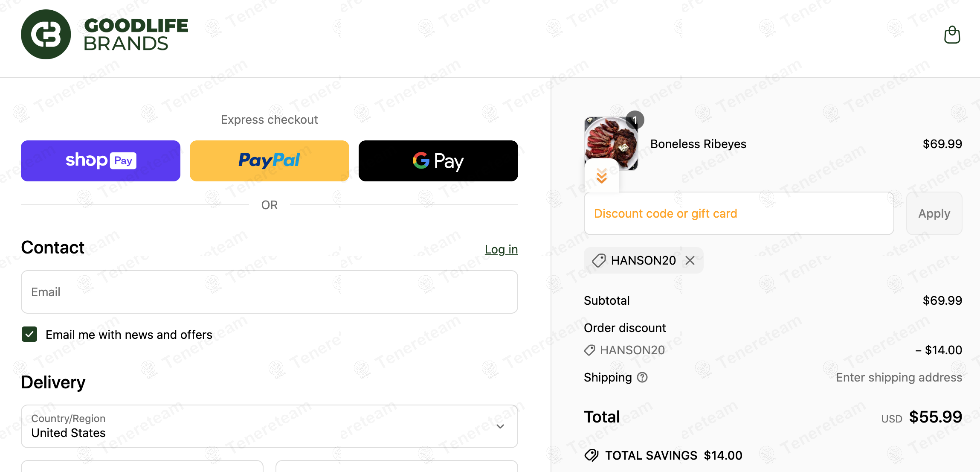Check out with Google Pay

tap(438, 161)
